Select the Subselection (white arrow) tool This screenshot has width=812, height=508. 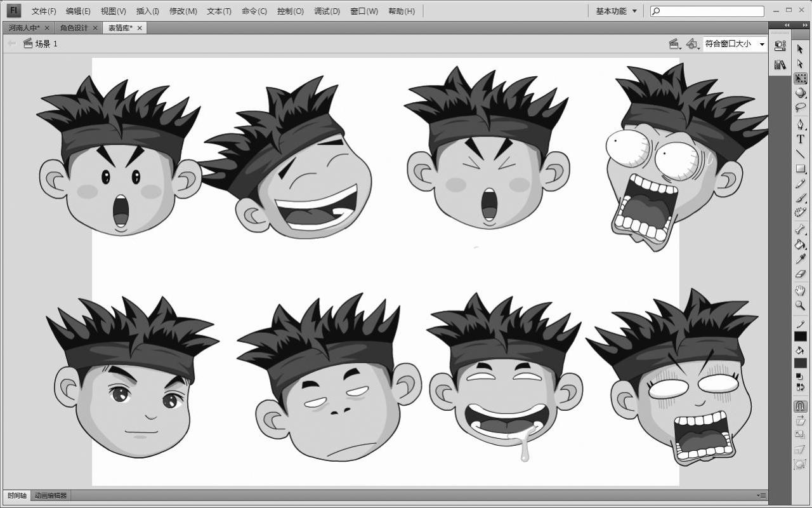[800, 63]
